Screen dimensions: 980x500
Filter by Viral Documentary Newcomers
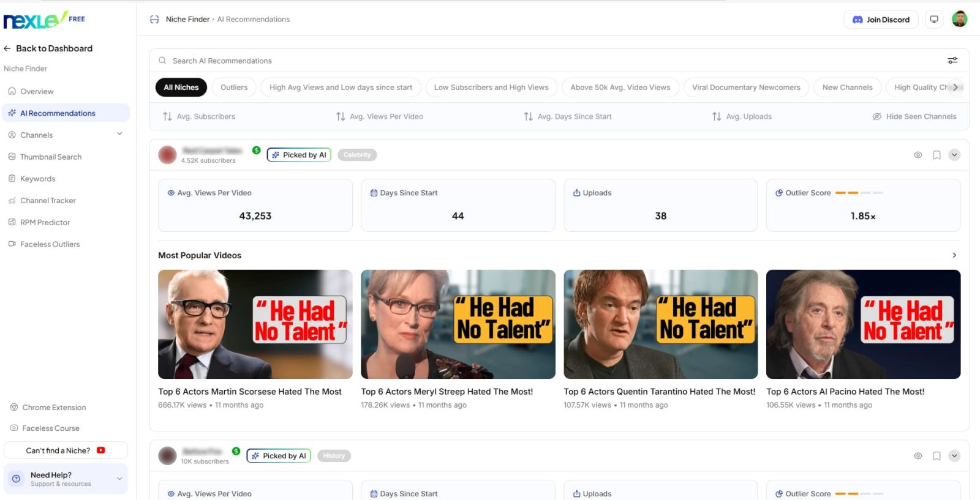pos(746,88)
